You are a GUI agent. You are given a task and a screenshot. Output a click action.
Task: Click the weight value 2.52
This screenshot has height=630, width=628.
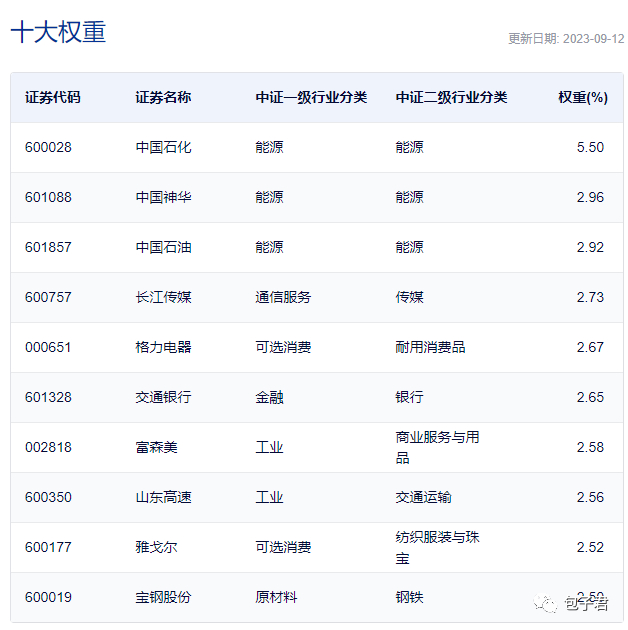coord(590,547)
